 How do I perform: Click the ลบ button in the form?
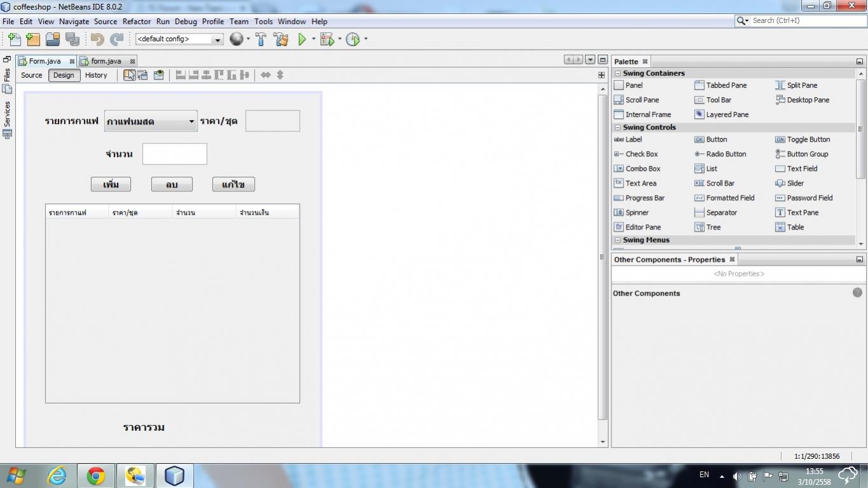point(172,184)
